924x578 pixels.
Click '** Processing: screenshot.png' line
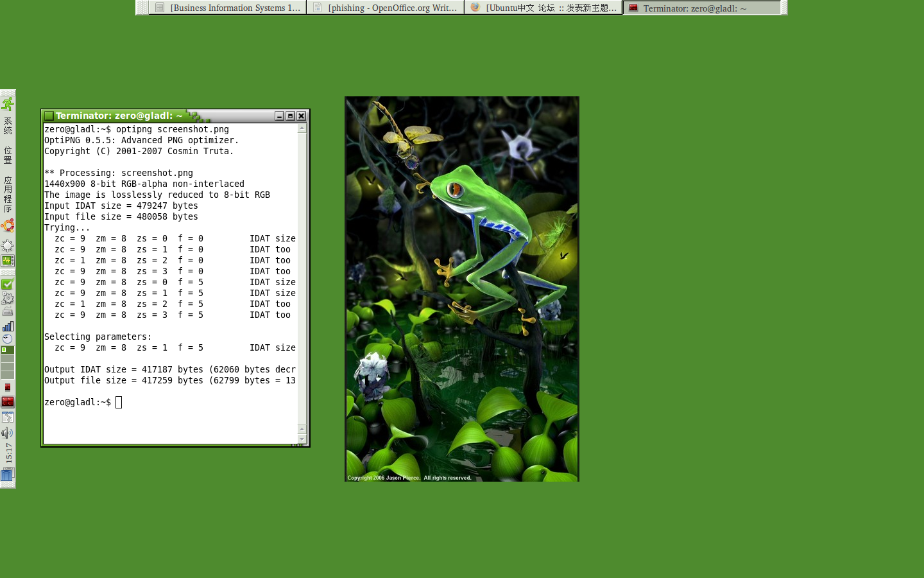[x=119, y=173]
